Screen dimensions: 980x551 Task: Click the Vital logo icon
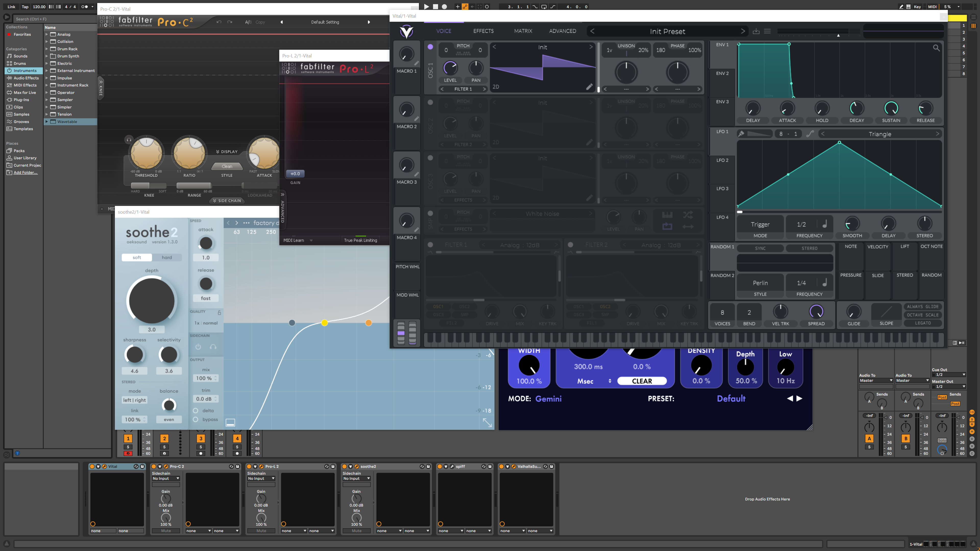[x=406, y=31]
